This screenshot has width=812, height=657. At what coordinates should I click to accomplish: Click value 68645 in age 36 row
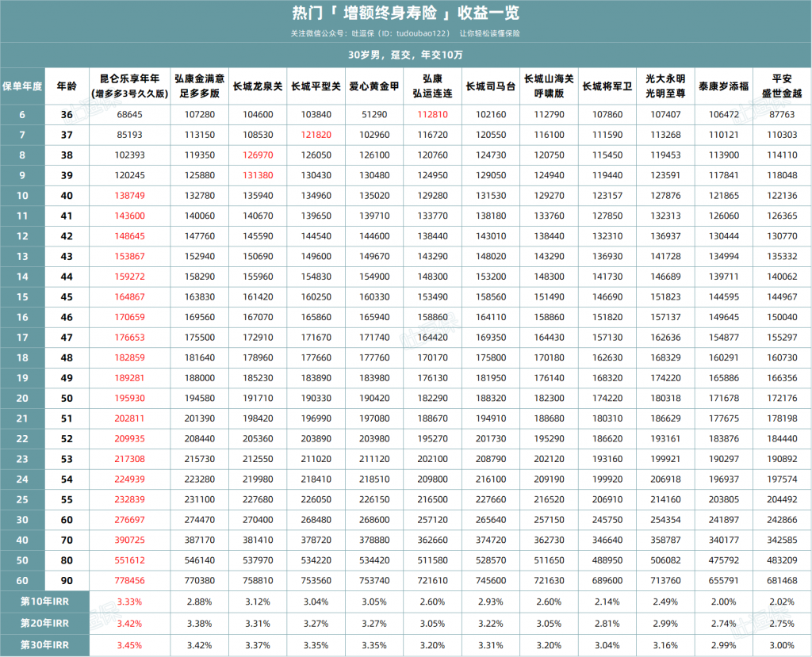point(129,114)
